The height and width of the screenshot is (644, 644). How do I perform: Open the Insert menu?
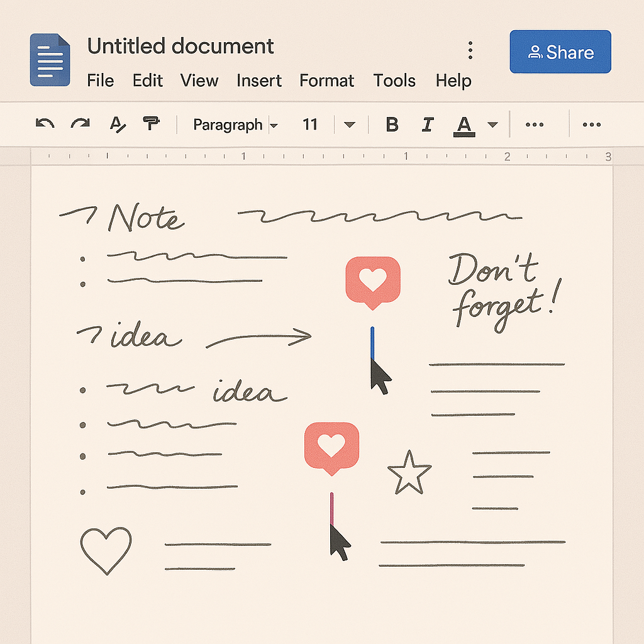point(259,81)
